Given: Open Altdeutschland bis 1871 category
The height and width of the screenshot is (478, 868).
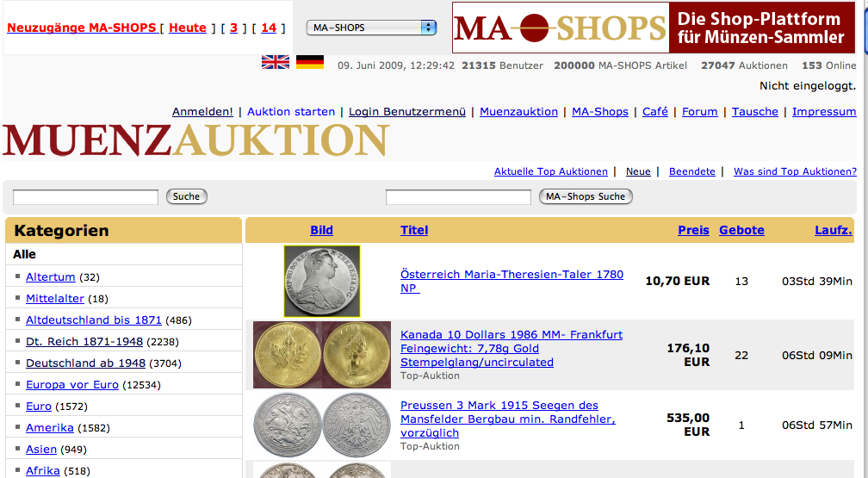Looking at the screenshot, I should pos(94,320).
